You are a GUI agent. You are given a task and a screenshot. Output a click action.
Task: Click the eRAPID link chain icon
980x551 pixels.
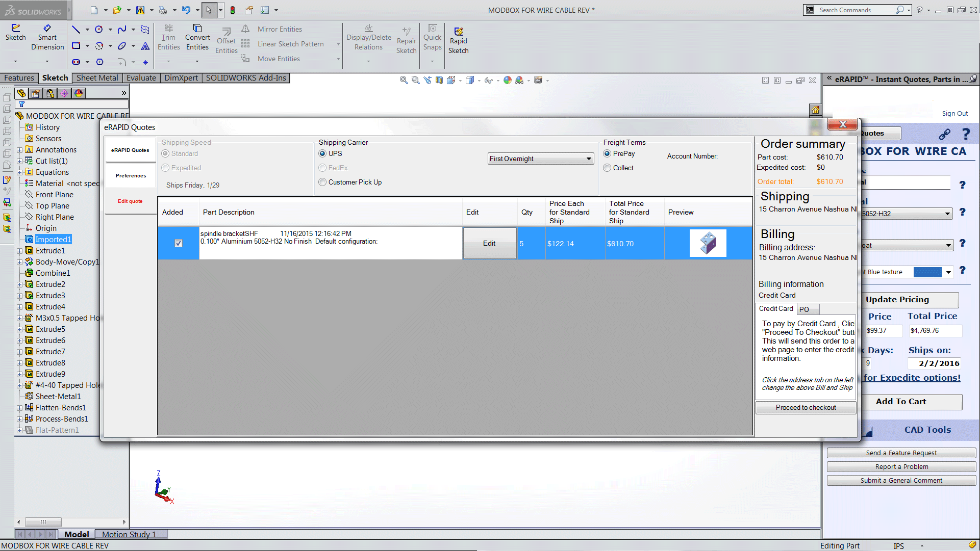click(x=944, y=134)
